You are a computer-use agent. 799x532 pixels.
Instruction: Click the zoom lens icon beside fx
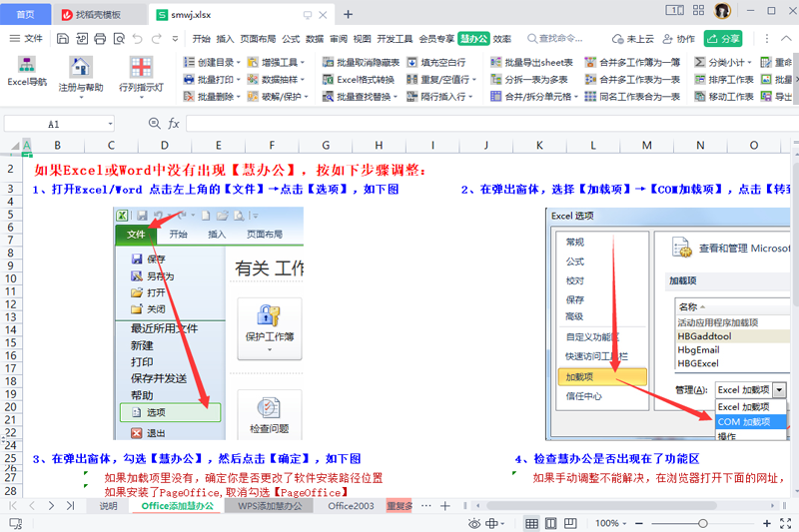coord(154,123)
